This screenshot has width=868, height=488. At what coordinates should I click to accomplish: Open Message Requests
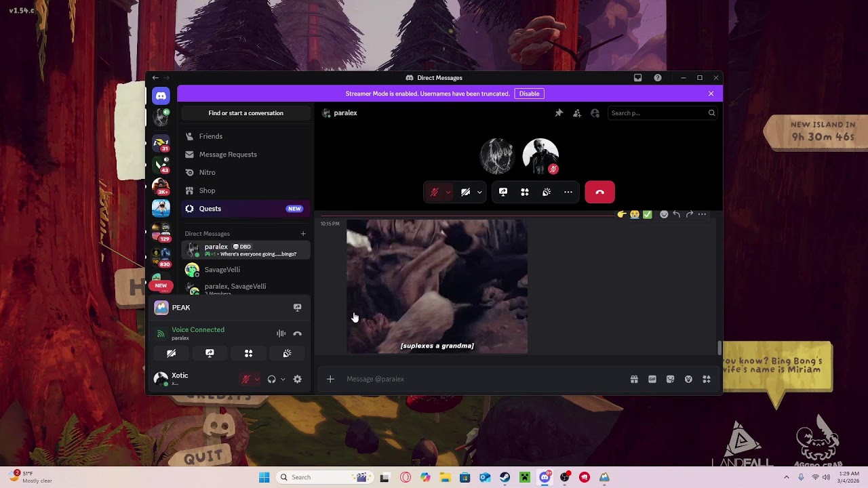(245, 155)
